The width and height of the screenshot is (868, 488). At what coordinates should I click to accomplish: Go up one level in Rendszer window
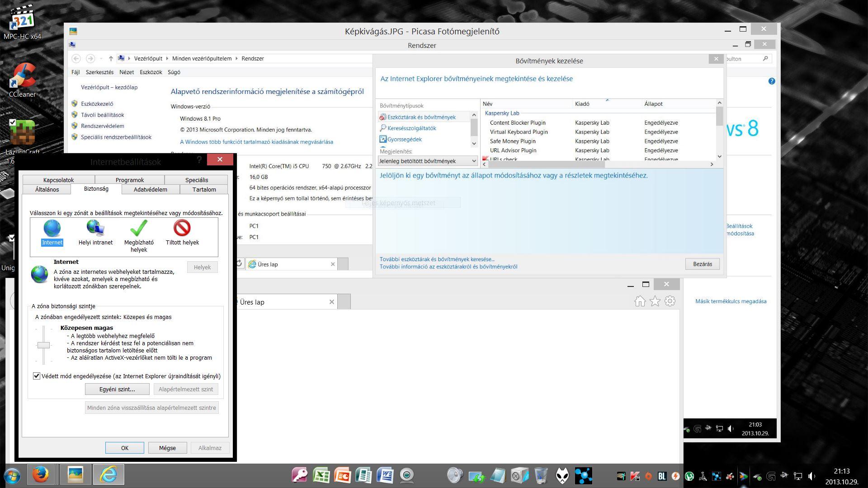click(x=111, y=59)
